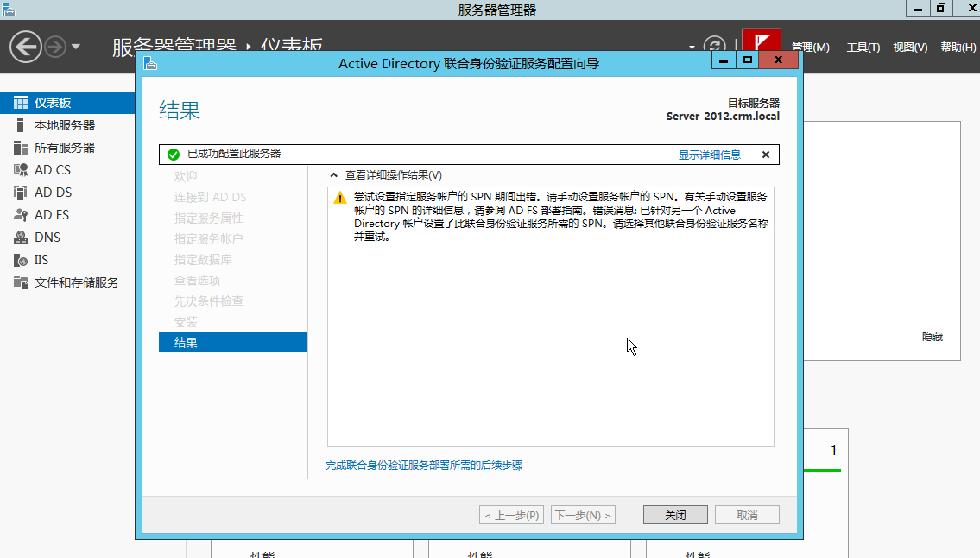This screenshot has width=980, height=558.
Task: Maximize the AD FS configuration wizard dialog
Action: tap(748, 60)
